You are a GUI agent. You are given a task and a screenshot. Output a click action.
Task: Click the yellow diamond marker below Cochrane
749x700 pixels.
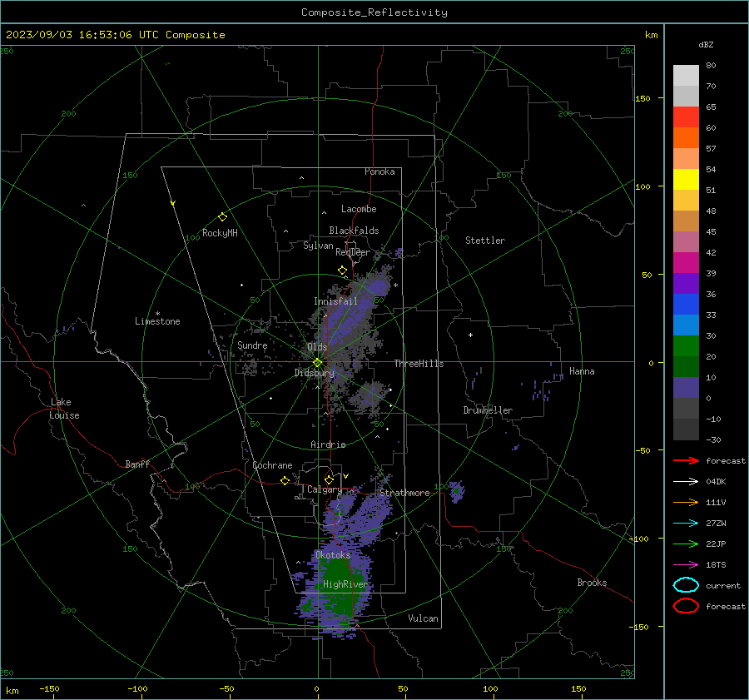(x=285, y=480)
